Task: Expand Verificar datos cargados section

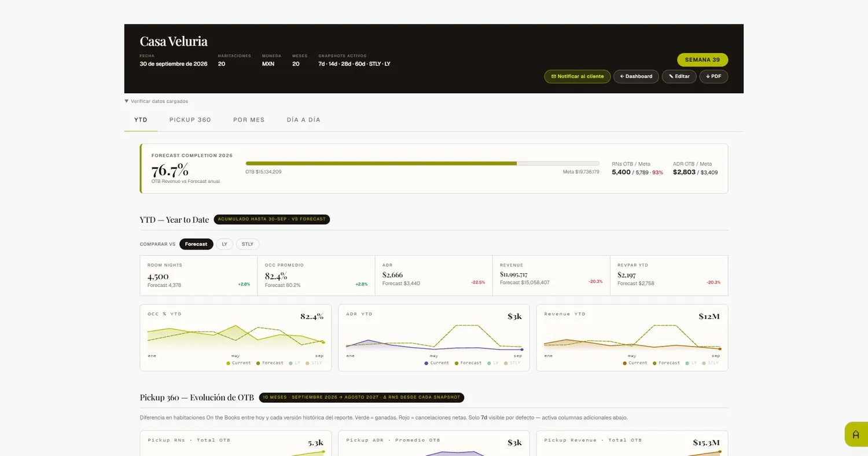Action: pyautogui.click(x=156, y=101)
